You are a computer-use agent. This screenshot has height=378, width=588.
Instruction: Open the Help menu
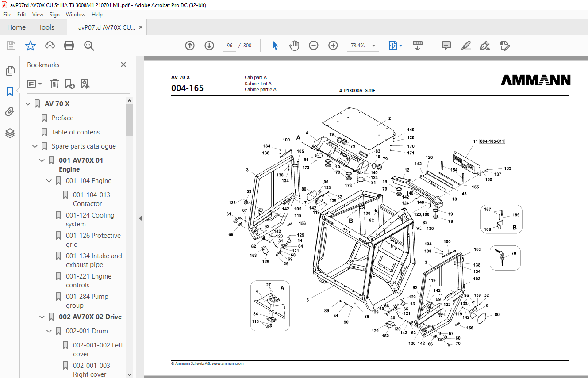pos(97,15)
